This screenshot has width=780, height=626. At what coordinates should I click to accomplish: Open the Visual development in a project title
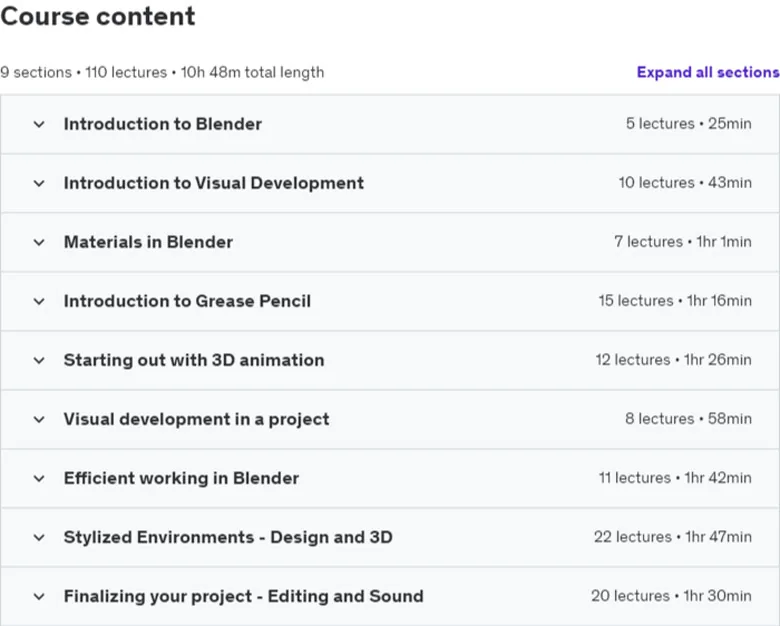click(x=196, y=419)
